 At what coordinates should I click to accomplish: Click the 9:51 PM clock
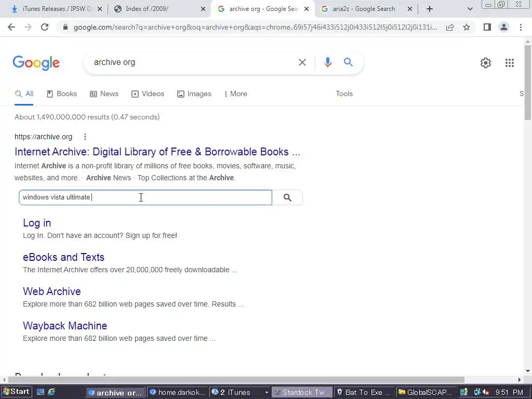coord(509,393)
